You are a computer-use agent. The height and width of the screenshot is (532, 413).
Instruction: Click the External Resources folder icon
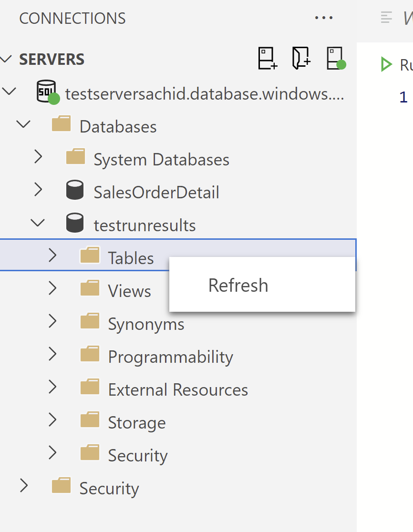click(89, 389)
